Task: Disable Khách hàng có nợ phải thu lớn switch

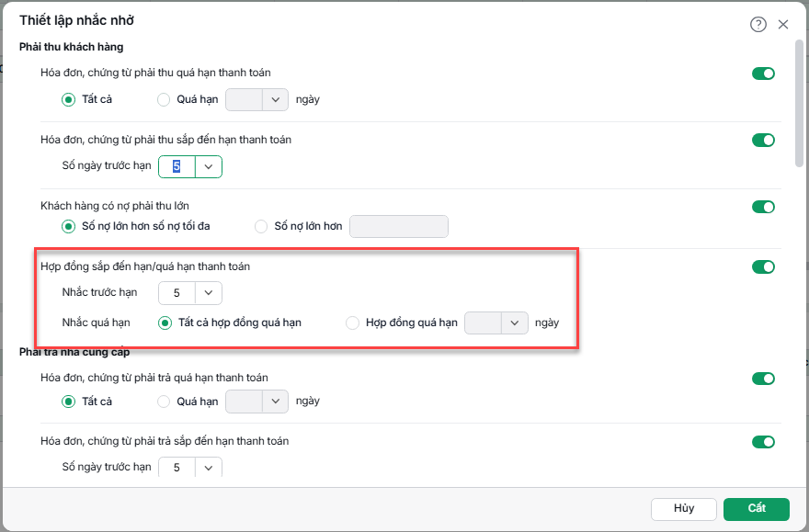Action: 763,208
